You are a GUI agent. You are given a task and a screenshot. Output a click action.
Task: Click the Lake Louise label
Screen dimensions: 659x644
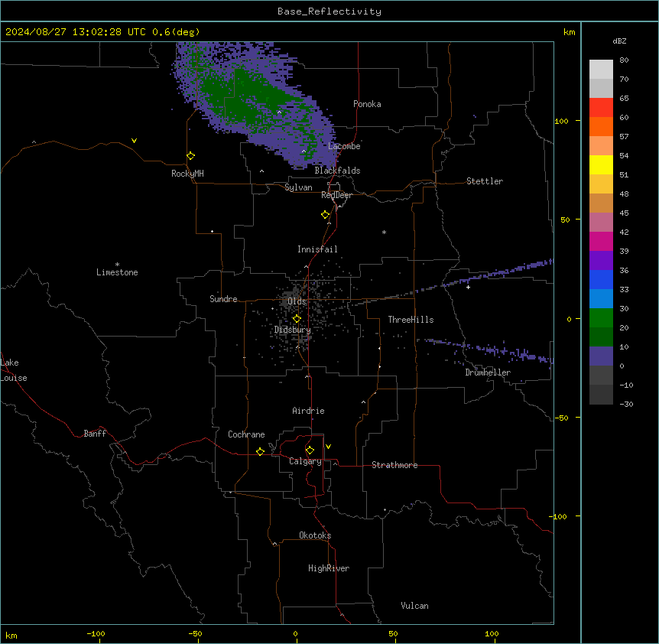14,370
